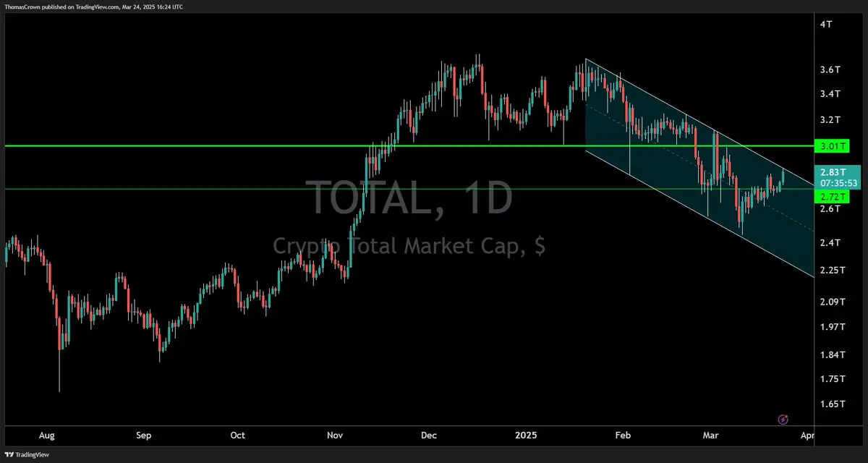
Task: Click the 2.6T price axis label
Action: click(x=830, y=209)
